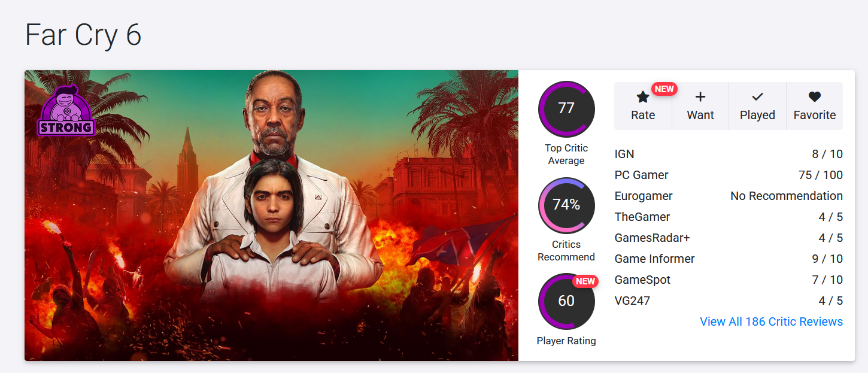
Task: Click the NEW badge on Rate
Action: pyautogui.click(x=664, y=89)
